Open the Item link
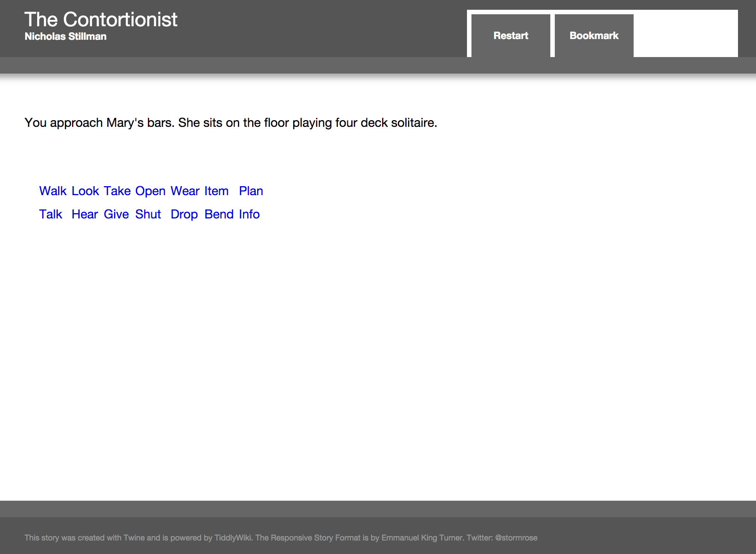This screenshot has height=554, width=756. coord(216,191)
